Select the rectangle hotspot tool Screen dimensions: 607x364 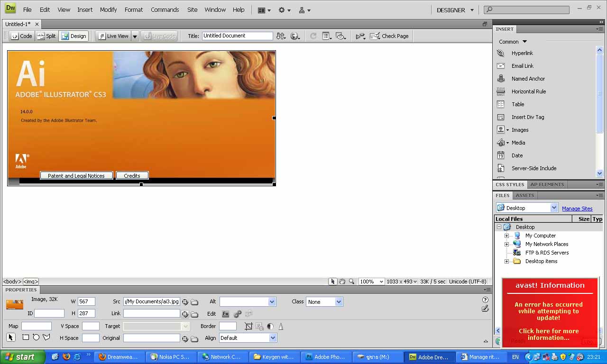(26, 337)
